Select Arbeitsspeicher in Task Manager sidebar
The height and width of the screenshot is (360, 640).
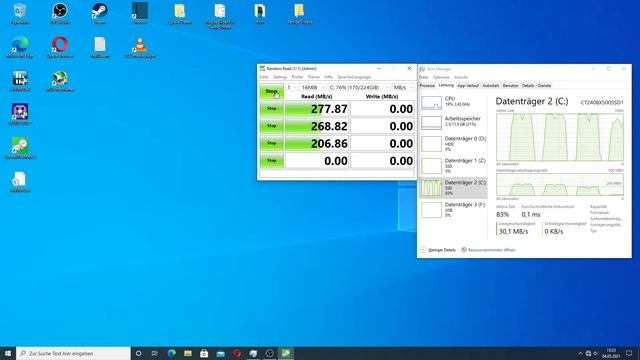pyautogui.click(x=453, y=122)
